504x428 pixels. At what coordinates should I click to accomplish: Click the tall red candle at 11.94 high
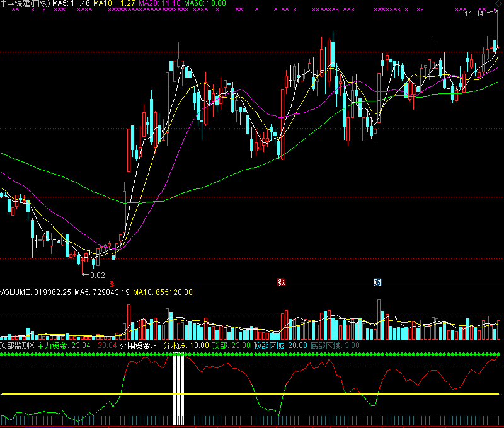[x=498, y=29]
